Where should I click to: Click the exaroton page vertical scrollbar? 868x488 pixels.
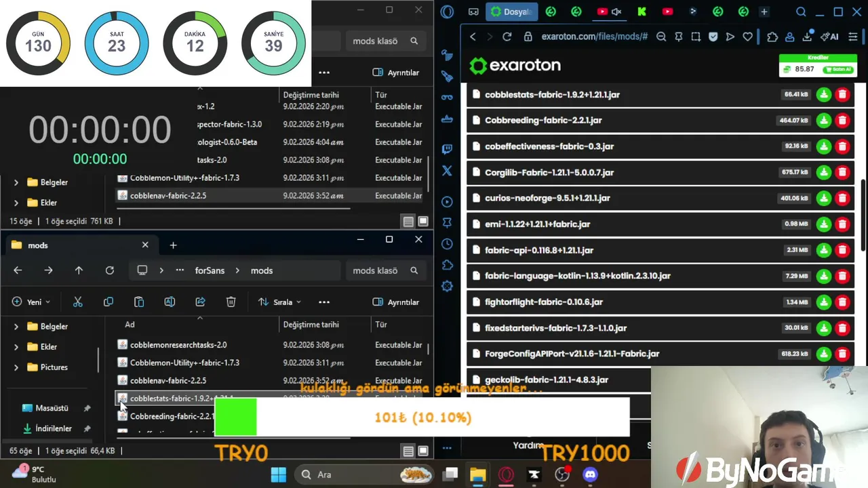[x=863, y=216]
